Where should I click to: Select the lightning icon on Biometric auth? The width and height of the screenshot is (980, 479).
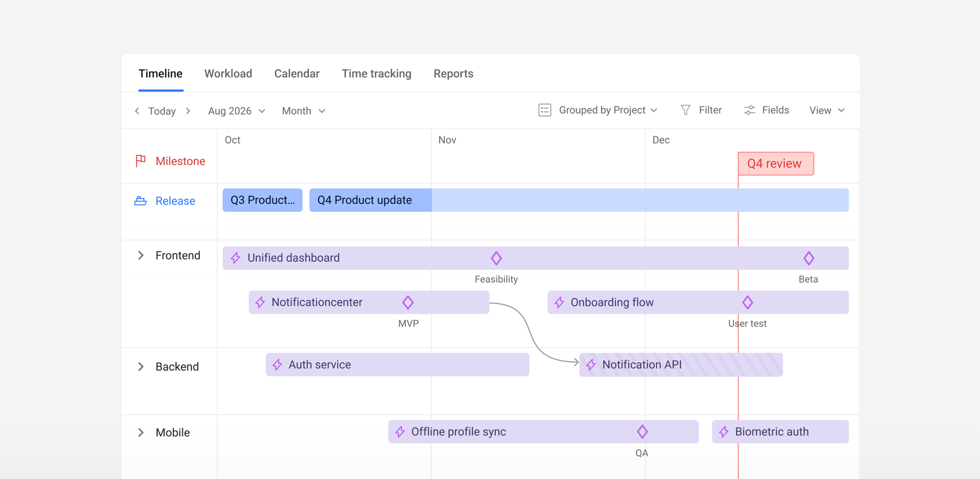(723, 432)
